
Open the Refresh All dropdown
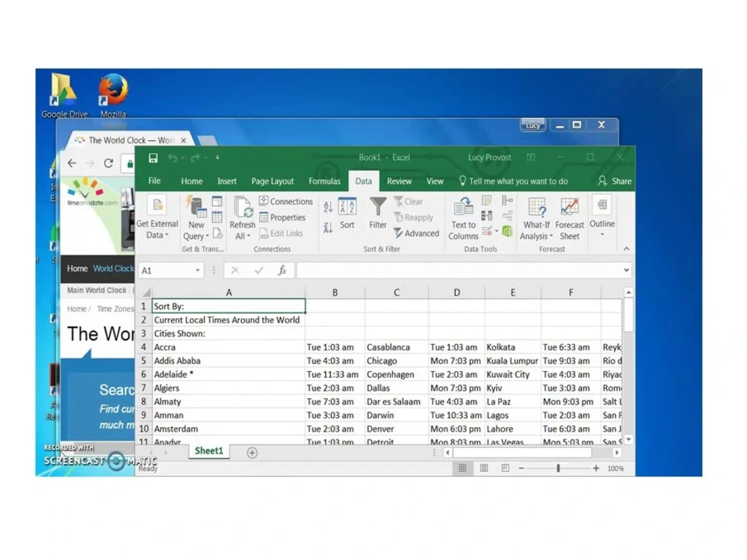[242, 217]
